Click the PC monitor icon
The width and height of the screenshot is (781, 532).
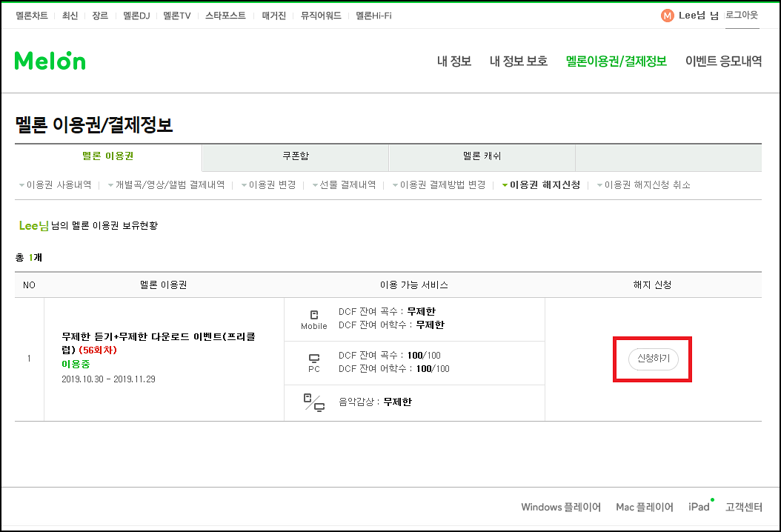coord(313,358)
